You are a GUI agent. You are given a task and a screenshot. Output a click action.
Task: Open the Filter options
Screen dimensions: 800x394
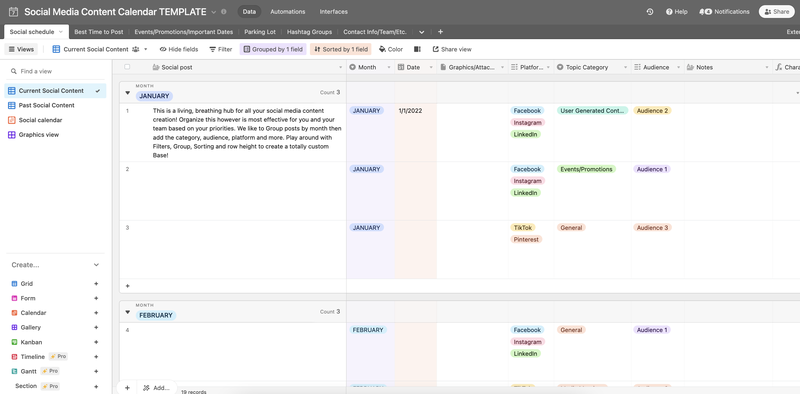click(220, 50)
